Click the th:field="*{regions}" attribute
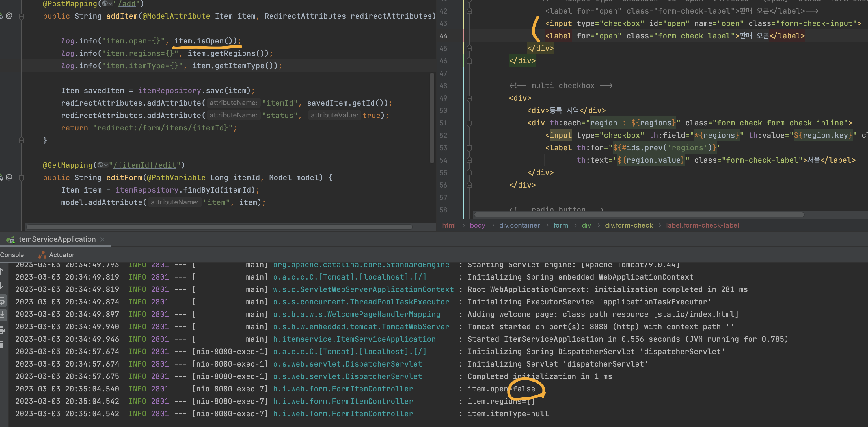Viewport: 868px width, 427px height. pos(696,135)
